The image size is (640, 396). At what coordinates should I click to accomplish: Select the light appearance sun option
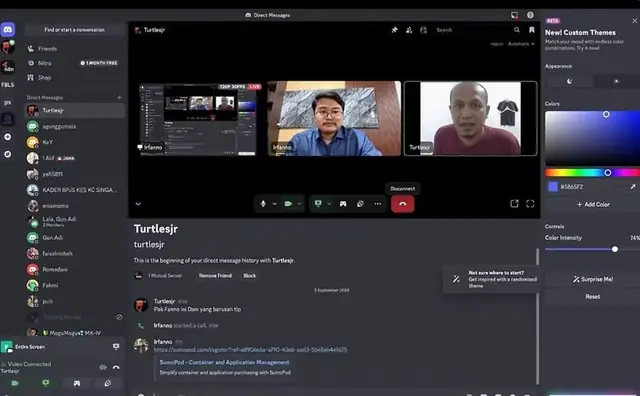pyautogui.click(x=616, y=81)
